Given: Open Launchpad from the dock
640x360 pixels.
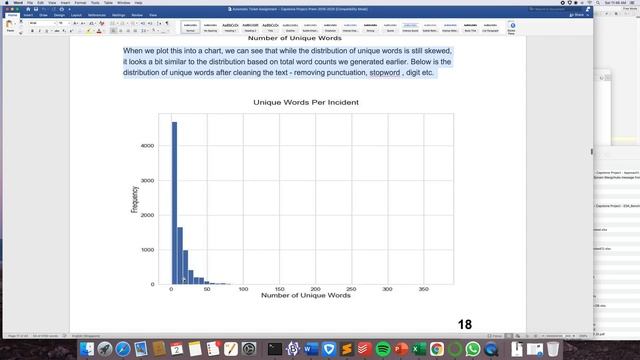Looking at the screenshot, I should (x=105, y=349).
